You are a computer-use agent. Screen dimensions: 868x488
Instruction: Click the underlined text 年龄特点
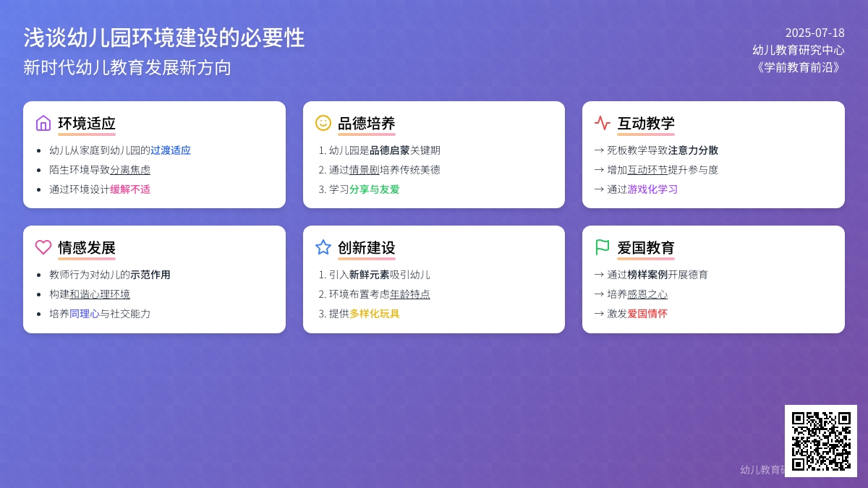click(x=410, y=294)
